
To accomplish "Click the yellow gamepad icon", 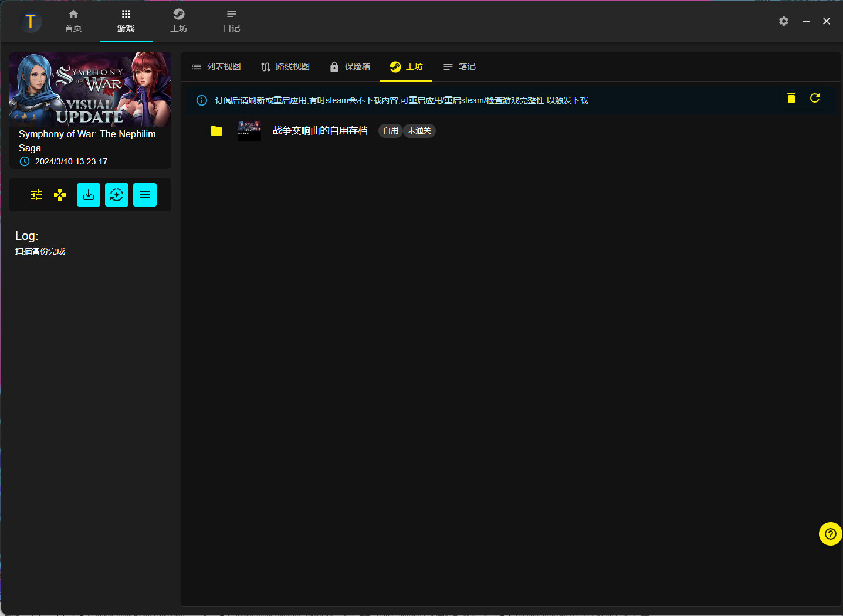I will [x=59, y=194].
